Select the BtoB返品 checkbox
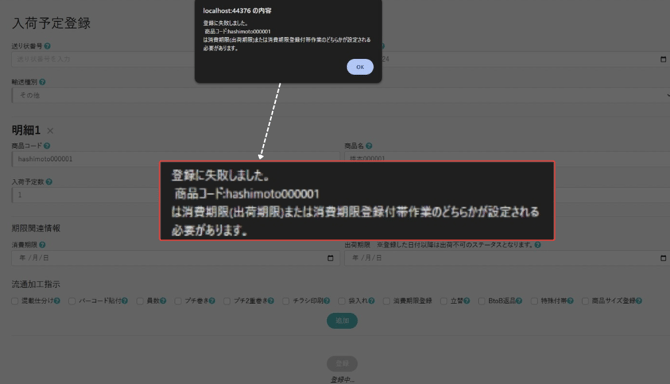 [x=482, y=301]
